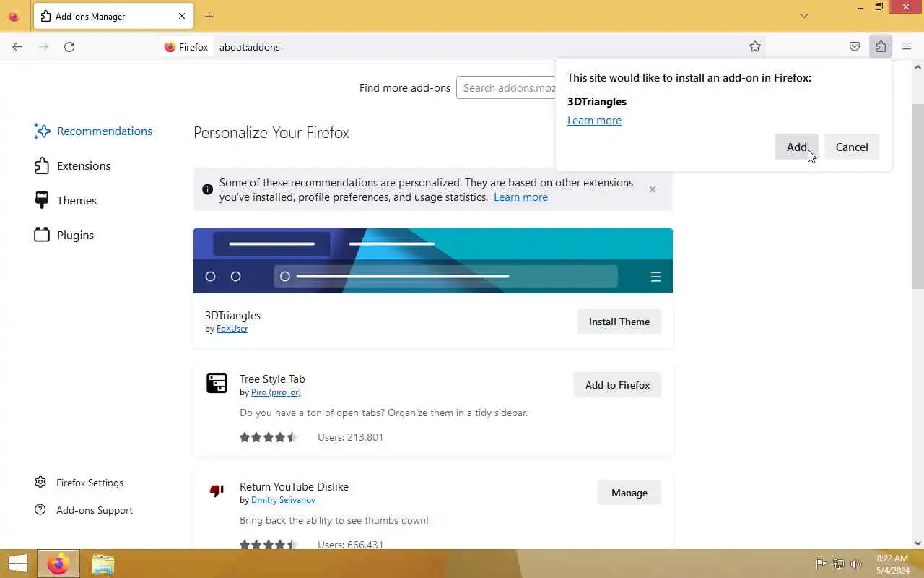Open a new tab with plus button
Viewport: 924px width, 578px height.
(209, 16)
